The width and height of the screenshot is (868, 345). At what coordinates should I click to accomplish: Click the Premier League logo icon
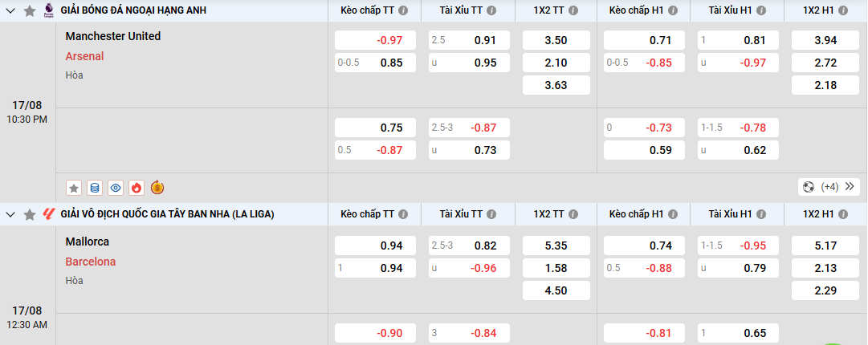pyautogui.click(x=49, y=10)
